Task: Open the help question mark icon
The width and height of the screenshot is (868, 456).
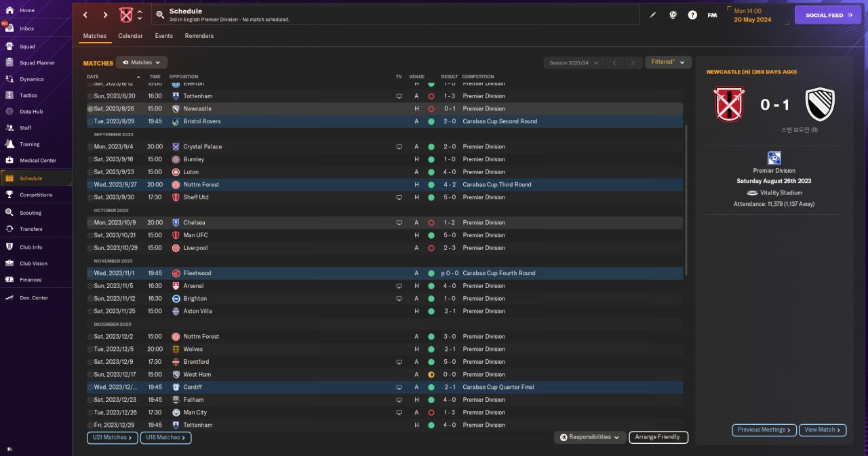Action: pos(692,15)
